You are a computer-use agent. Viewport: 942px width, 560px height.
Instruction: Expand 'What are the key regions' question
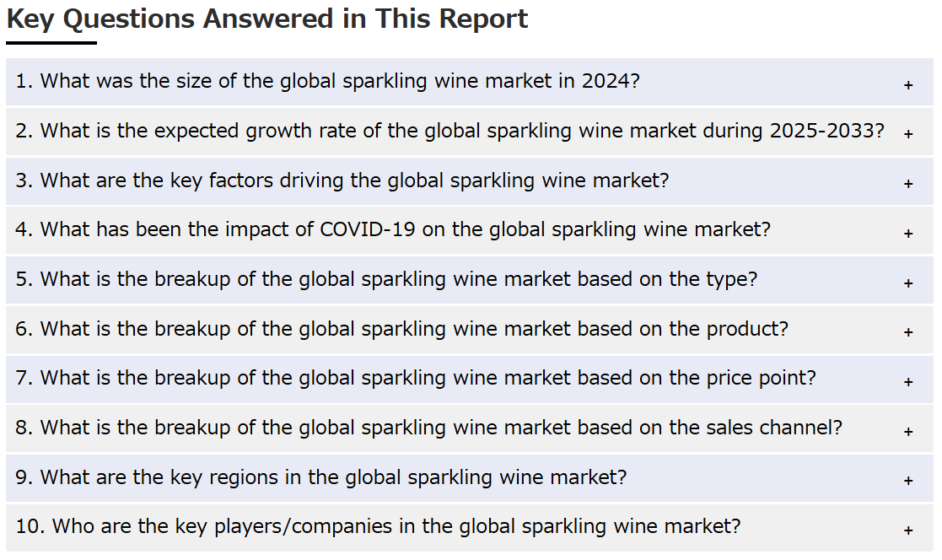pyautogui.click(x=469, y=477)
